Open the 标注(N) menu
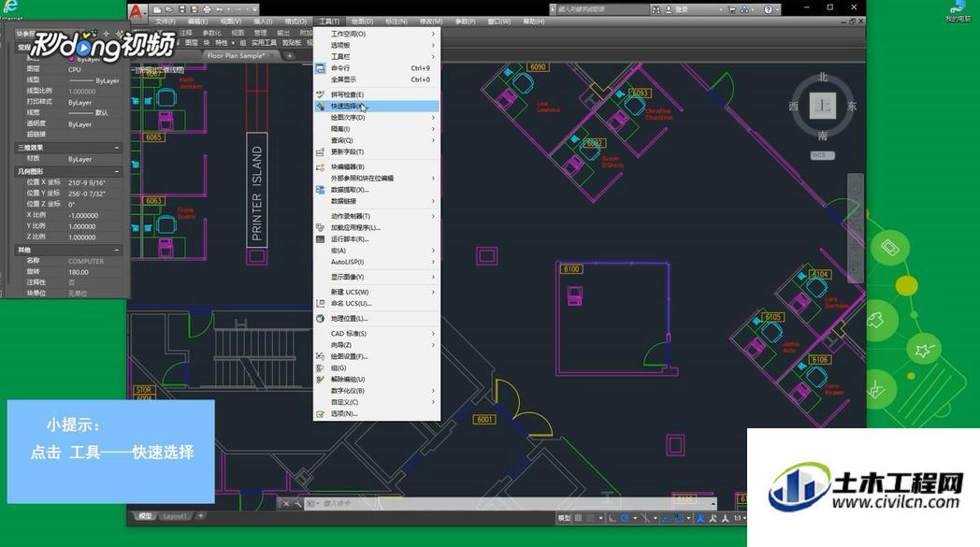The width and height of the screenshot is (980, 547). [396, 22]
